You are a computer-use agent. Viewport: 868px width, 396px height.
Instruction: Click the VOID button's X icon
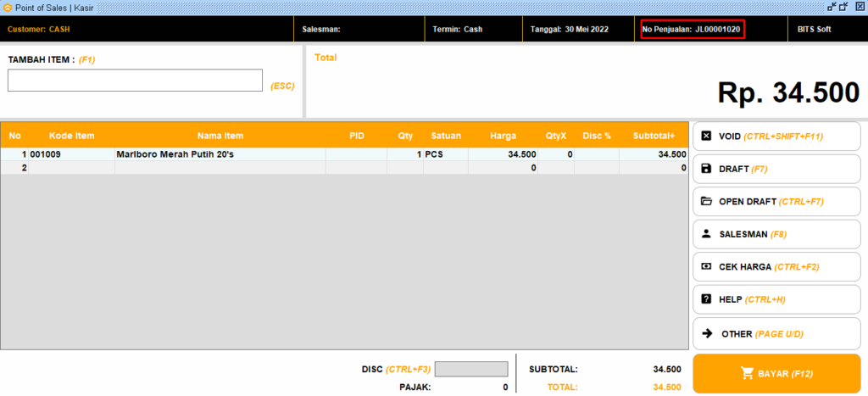706,137
